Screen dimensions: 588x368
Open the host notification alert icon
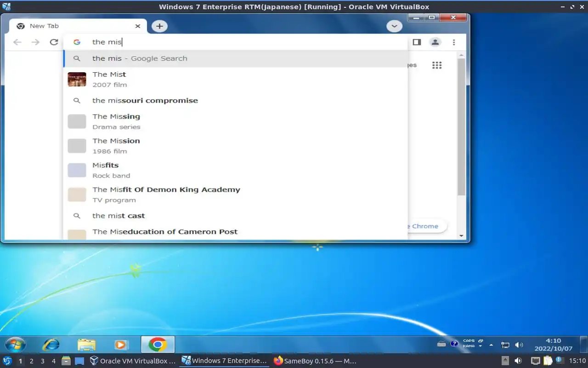coord(559,361)
